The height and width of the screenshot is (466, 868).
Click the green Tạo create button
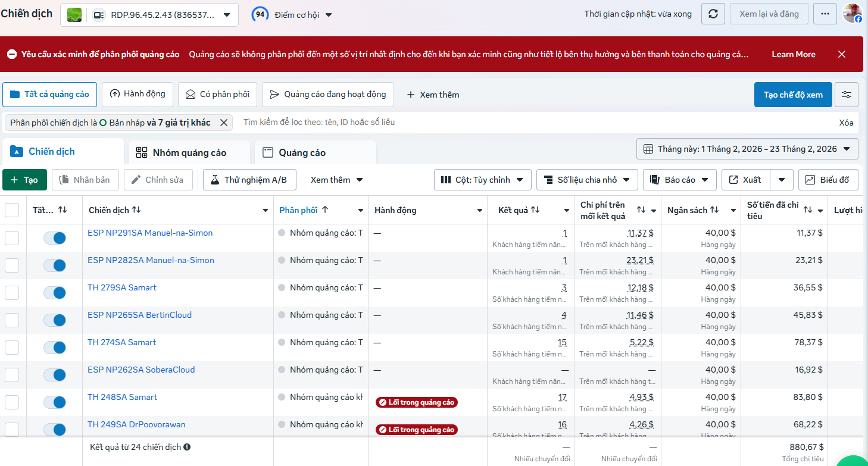point(24,180)
